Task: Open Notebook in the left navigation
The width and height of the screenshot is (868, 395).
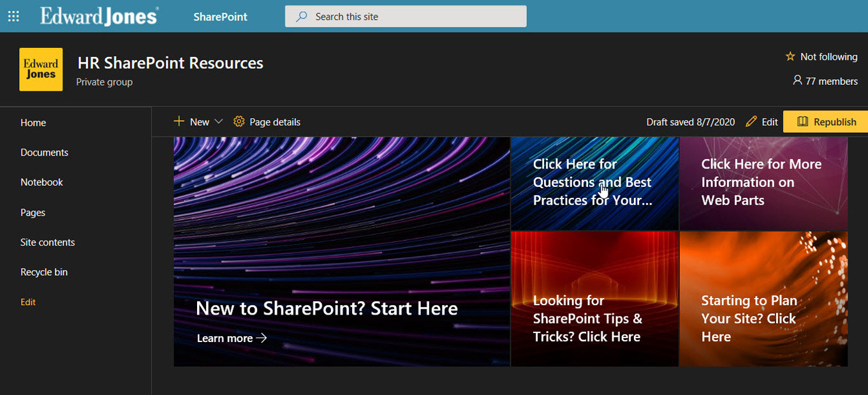Action: [41, 183]
